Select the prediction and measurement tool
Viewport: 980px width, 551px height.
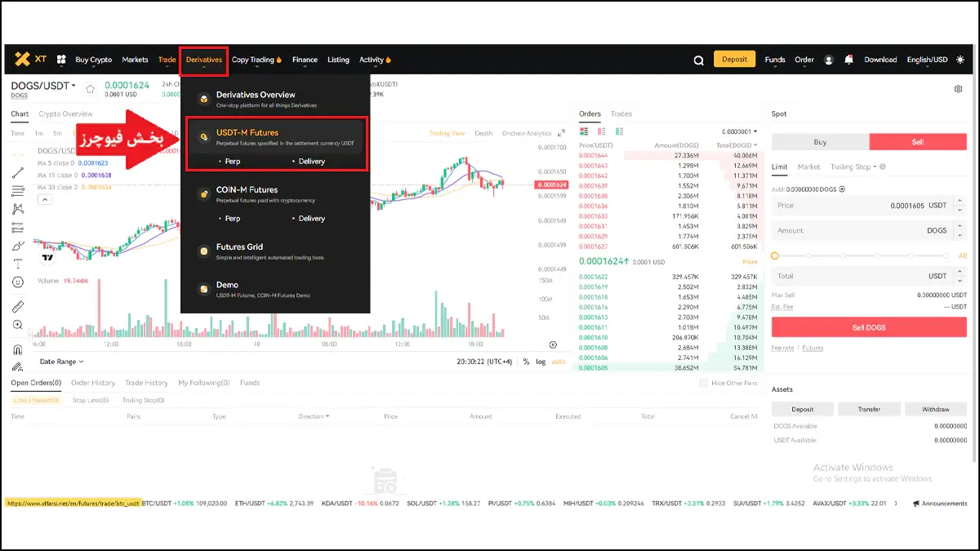coord(18,227)
